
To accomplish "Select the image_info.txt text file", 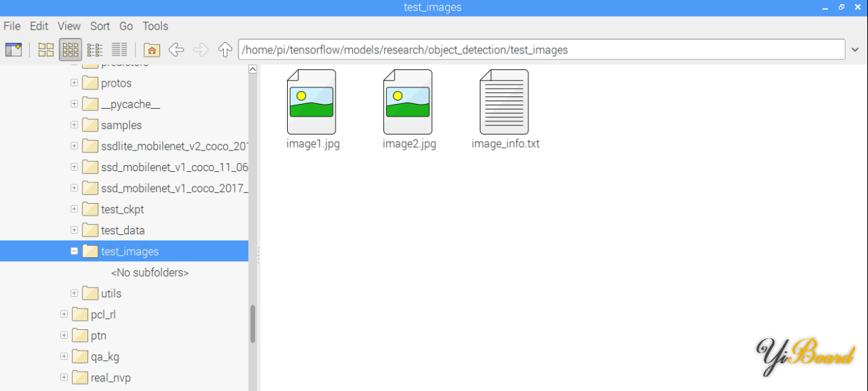I will point(504,103).
